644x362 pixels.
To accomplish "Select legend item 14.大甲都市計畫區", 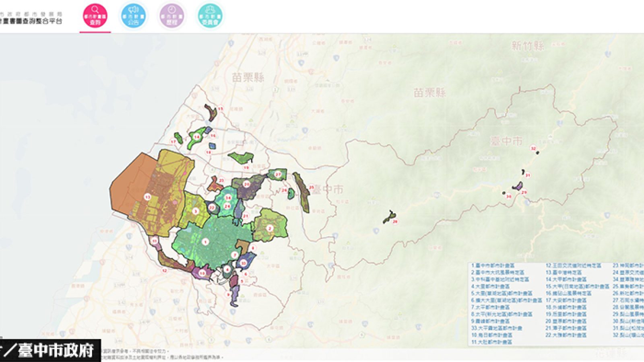I will coord(566,279).
